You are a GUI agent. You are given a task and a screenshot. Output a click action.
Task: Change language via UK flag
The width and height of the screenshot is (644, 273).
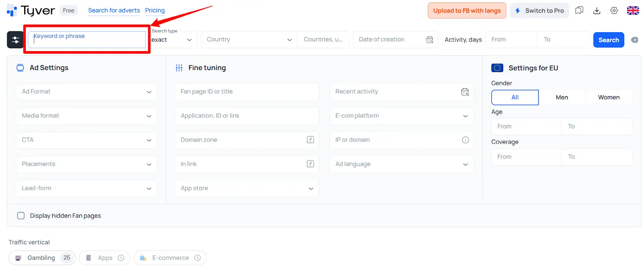click(x=633, y=10)
